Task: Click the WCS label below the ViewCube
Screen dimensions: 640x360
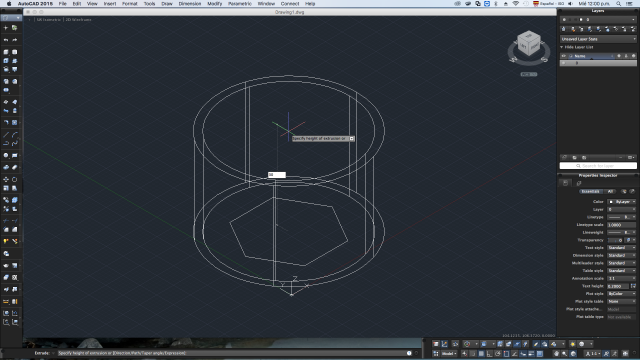Action: click(x=529, y=74)
